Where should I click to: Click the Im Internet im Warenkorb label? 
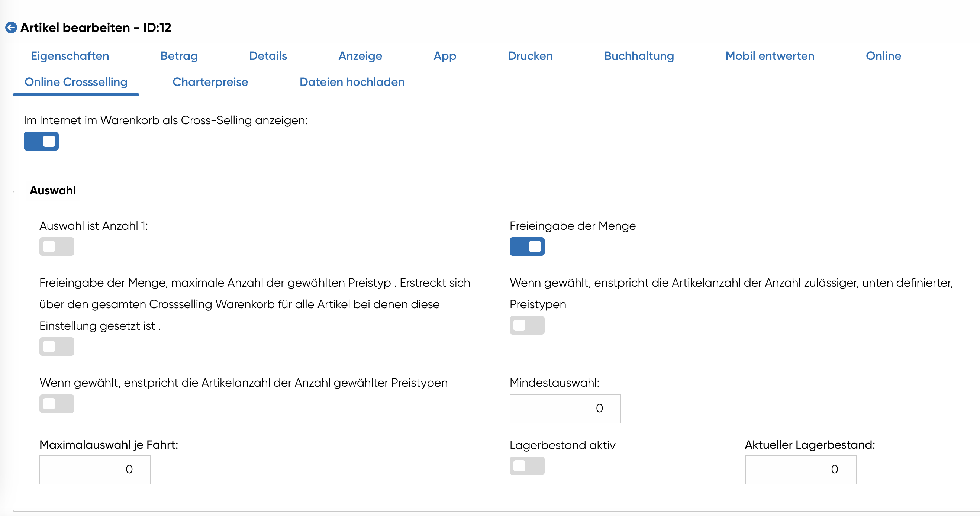(x=165, y=120)
